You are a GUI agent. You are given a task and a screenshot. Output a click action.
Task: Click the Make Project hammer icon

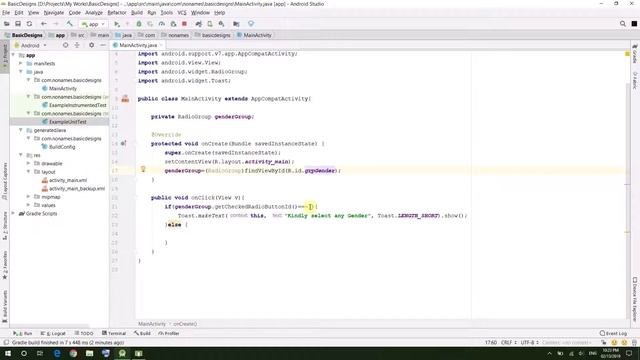pyautogui.click(x=70, y=24)
